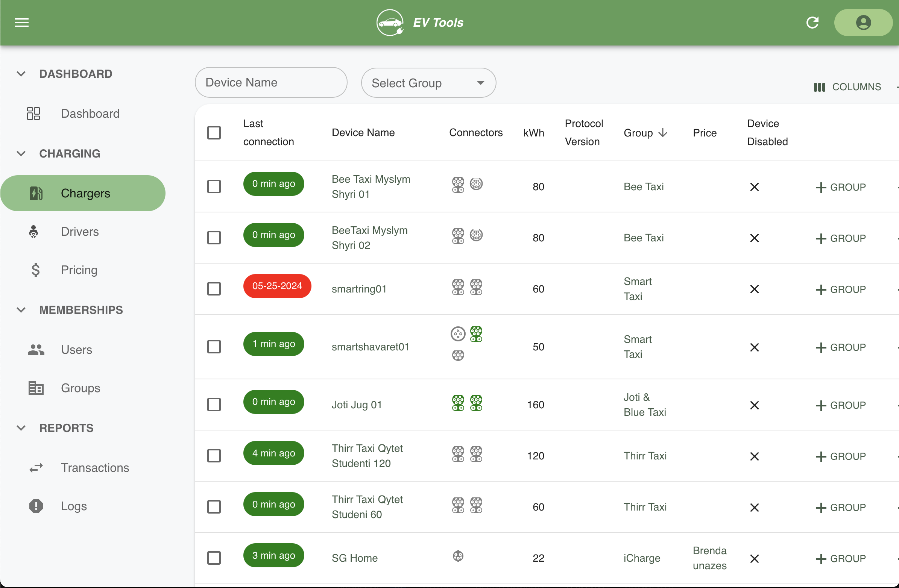The width and height of the screenshot is (899, 588).
Task: Collapse the REPORTS section
Action: click(21, 428)
